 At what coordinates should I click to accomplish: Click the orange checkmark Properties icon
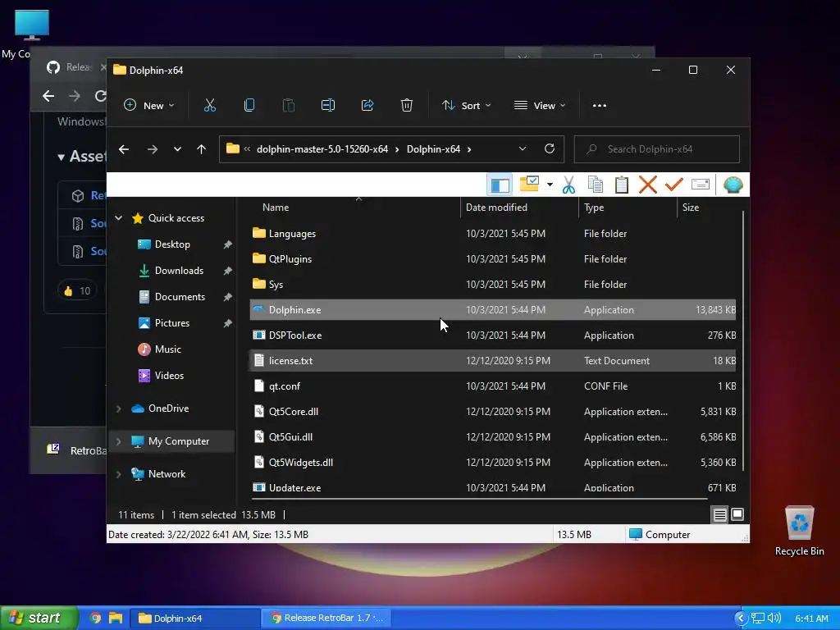coord(674,185)
